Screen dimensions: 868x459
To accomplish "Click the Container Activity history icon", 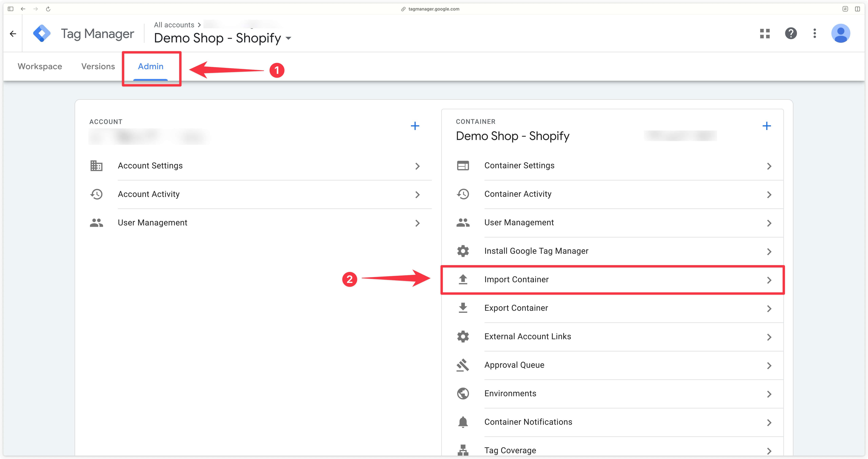I will 463,194.
